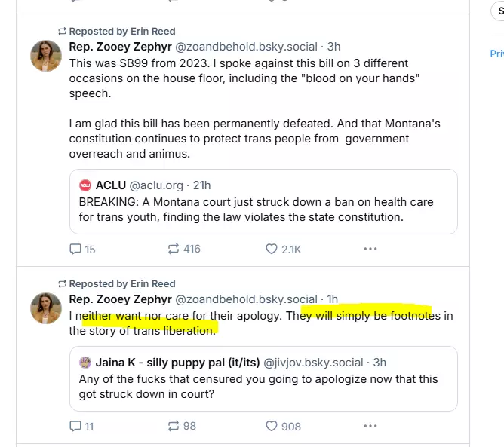Screen dimensions: 504x447
Task: Open the quoted Jaina K post
Action: (263, 386)
